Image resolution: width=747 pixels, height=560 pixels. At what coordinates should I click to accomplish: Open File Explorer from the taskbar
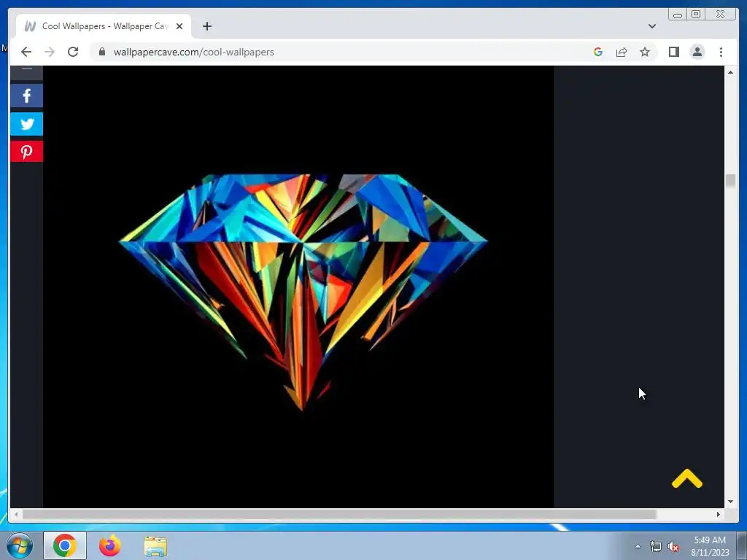tap(156, 545)
